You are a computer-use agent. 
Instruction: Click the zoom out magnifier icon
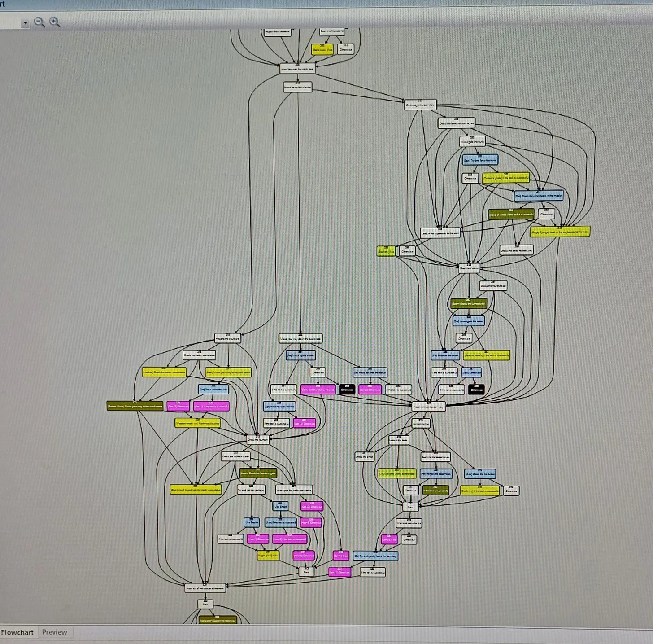point(39,22)
